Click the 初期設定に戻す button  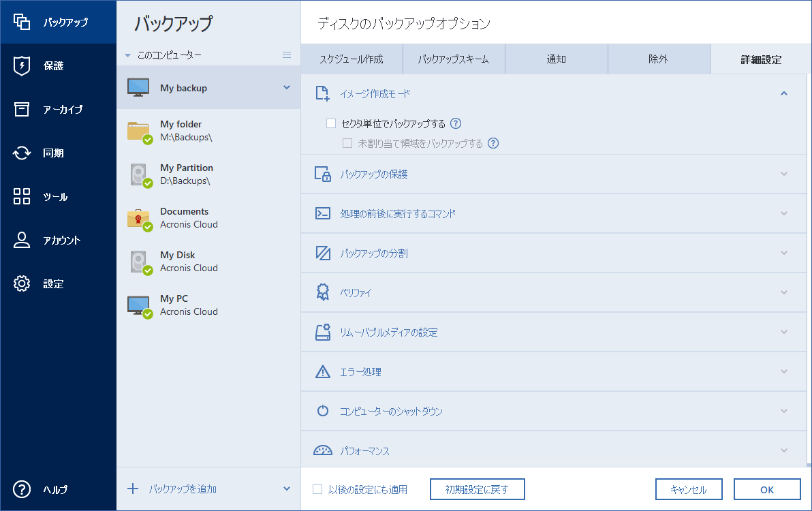478,489
